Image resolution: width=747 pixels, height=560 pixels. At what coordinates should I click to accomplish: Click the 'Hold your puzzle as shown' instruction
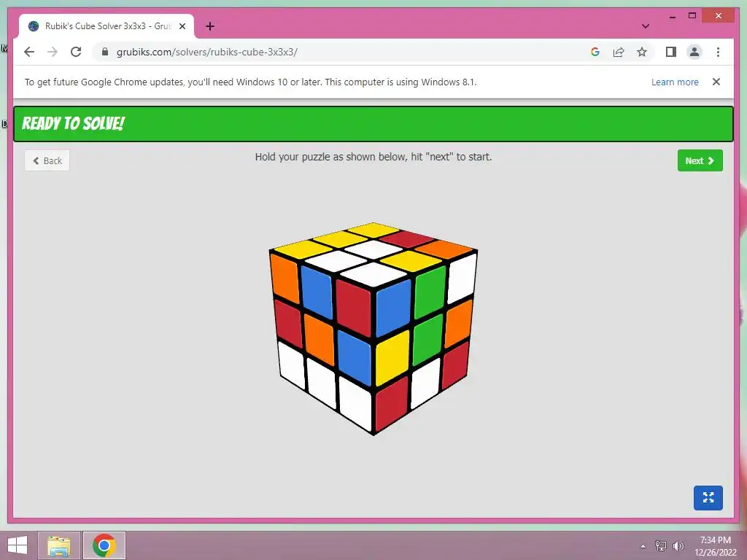(x=373, y=157)
